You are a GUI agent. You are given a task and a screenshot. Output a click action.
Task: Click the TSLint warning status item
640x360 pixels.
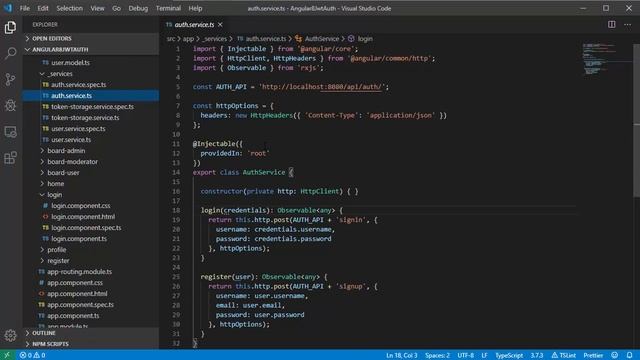coord(563,356)
